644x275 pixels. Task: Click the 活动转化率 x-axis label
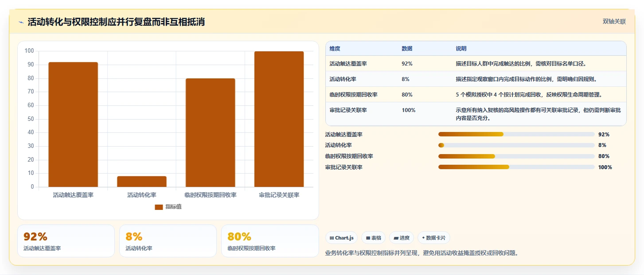coord(142,195)
